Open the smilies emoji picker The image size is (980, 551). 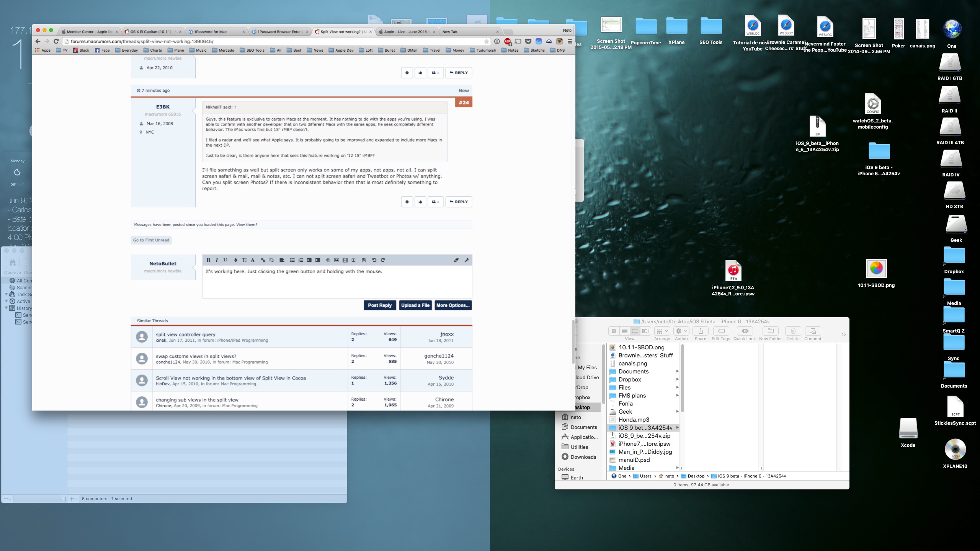click(328, 260)
